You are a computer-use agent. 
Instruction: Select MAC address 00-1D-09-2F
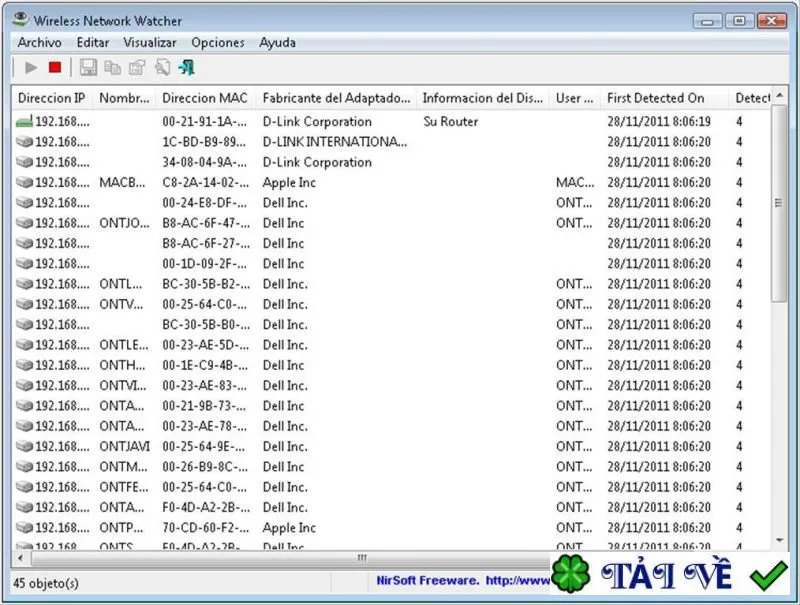click(205, 264)
